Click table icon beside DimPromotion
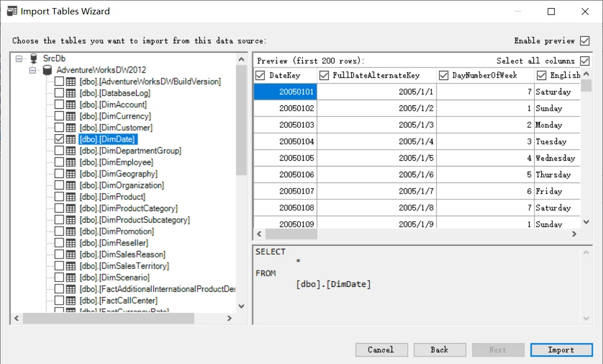The image size is (603, 364). click(x=71, y=232)
